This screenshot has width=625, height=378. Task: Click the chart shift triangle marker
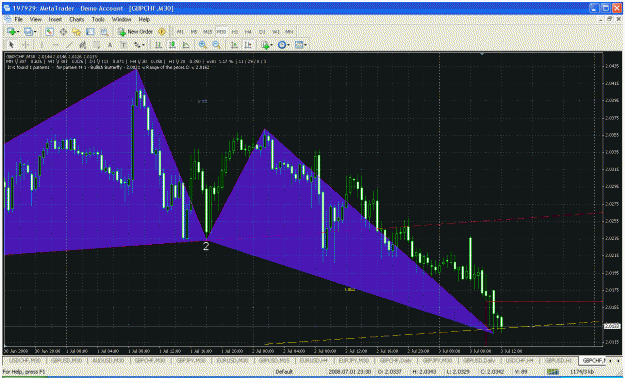tap(482, 54)
